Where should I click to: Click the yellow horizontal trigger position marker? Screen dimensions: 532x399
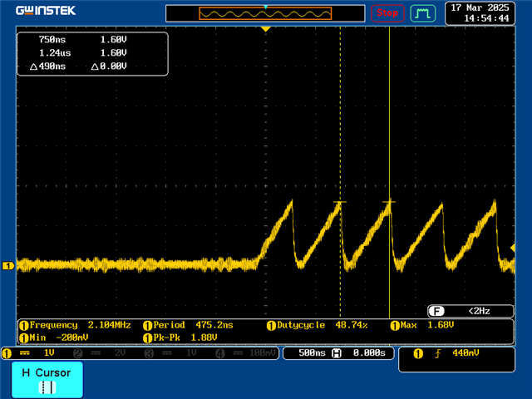[266, 29]
